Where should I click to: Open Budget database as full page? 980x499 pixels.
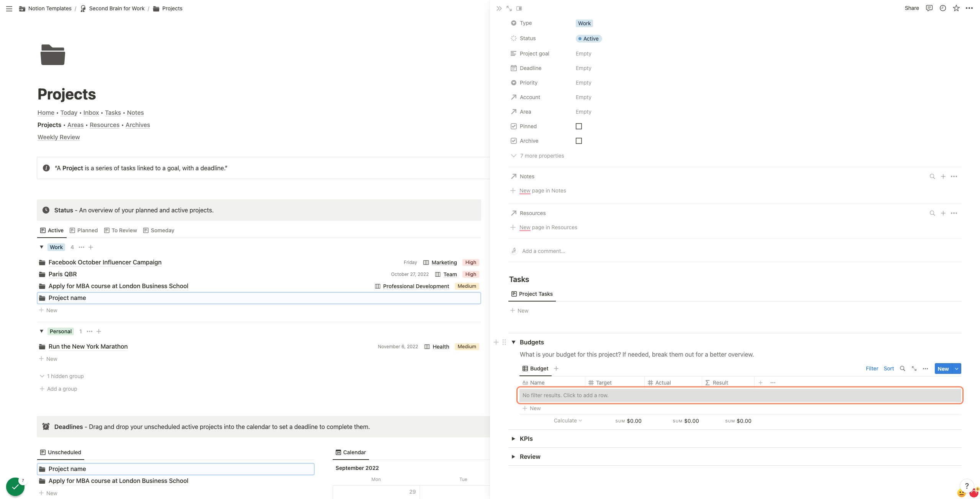point(914,369)
